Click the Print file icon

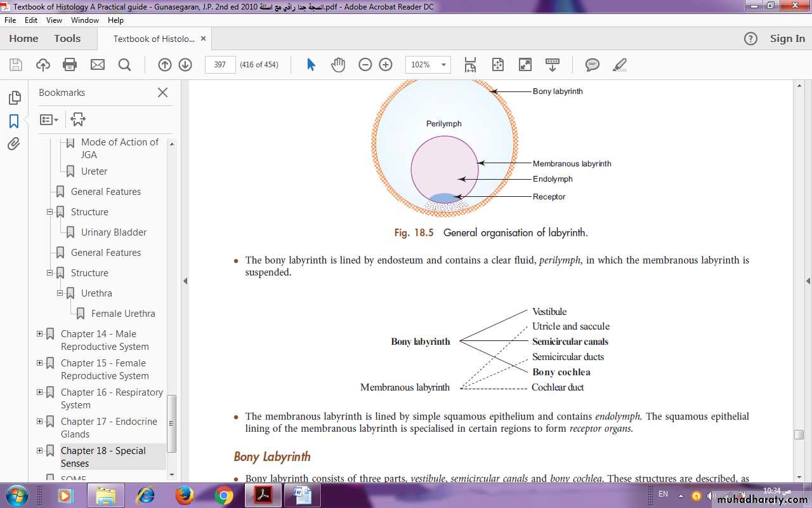coord(70,64)
